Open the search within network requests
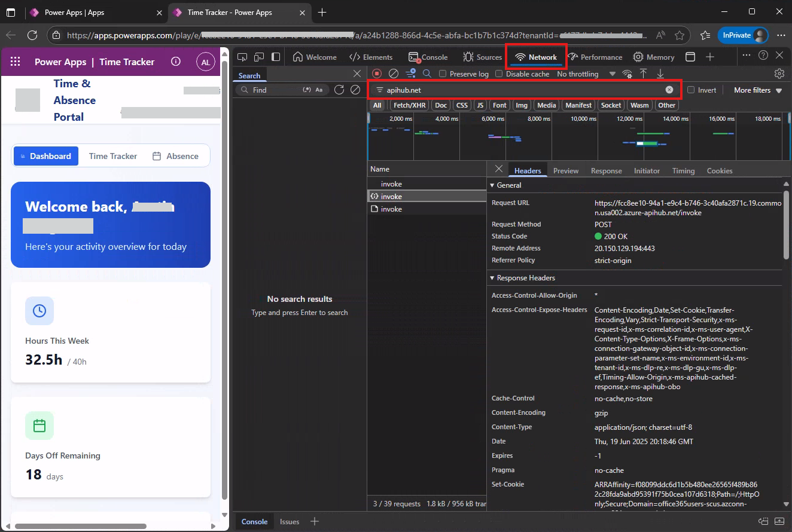This screenshot has width=792, height=532. (x=426, y=73)
